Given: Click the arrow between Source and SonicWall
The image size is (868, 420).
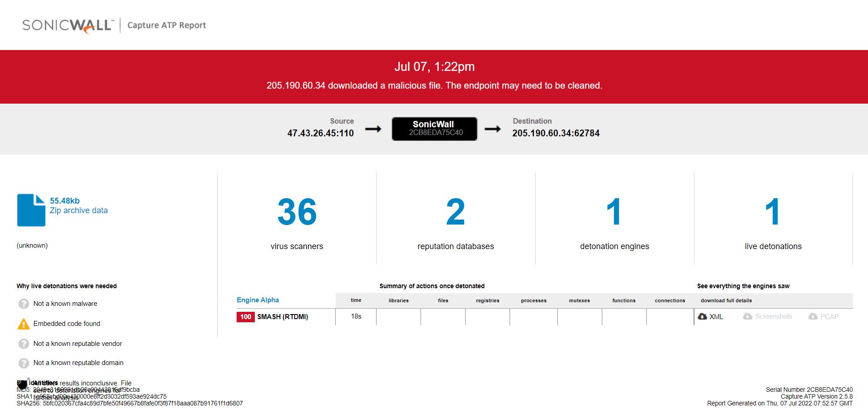Looking at the screenshot, I should click(x=373, y=129).
